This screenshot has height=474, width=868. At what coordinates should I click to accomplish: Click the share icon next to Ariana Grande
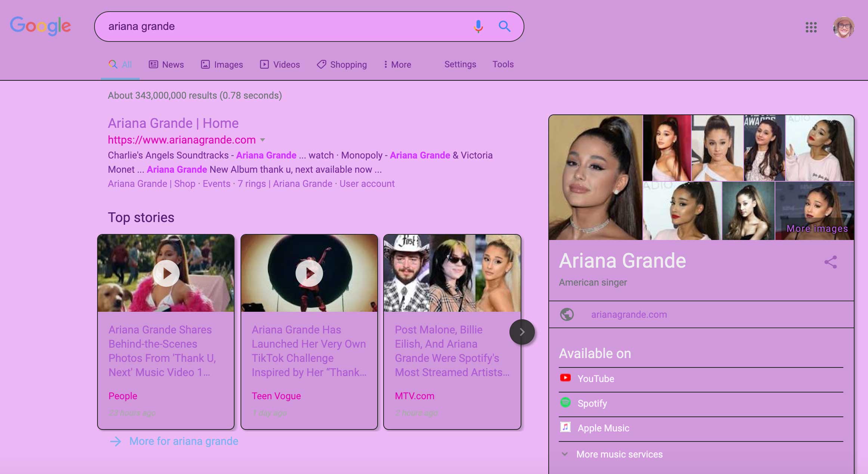[831, 263]
